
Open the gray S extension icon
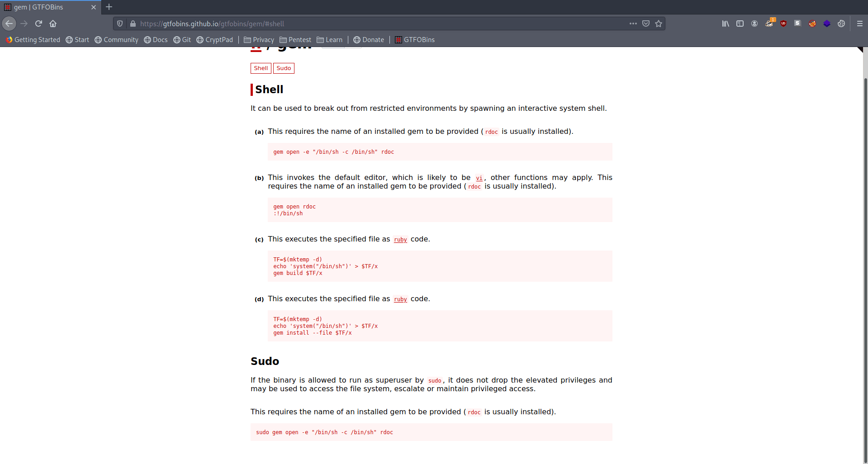[x=798, y=24]
